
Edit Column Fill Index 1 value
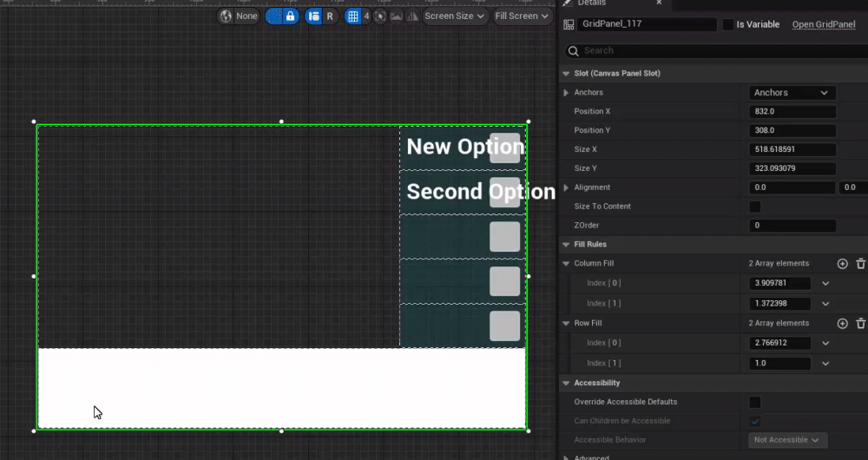779,304
